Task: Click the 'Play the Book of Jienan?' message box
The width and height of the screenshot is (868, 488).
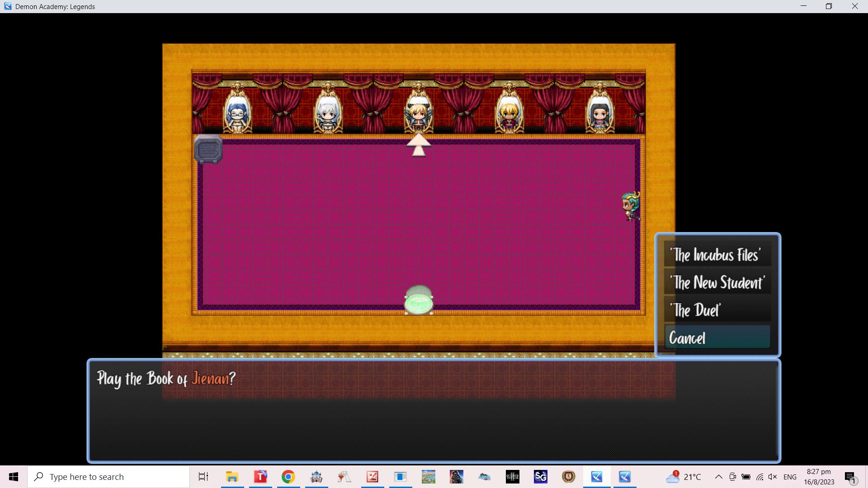Action: (434, 411)
